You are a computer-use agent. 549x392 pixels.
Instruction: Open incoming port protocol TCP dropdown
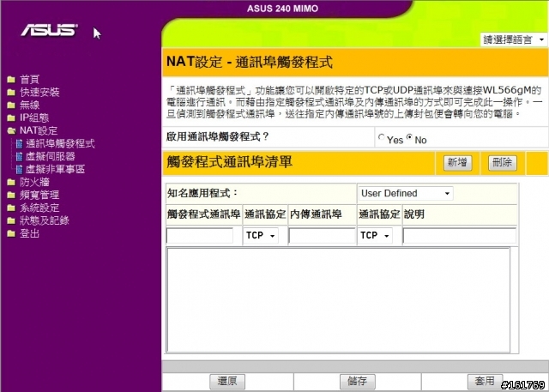click(375, 236)
